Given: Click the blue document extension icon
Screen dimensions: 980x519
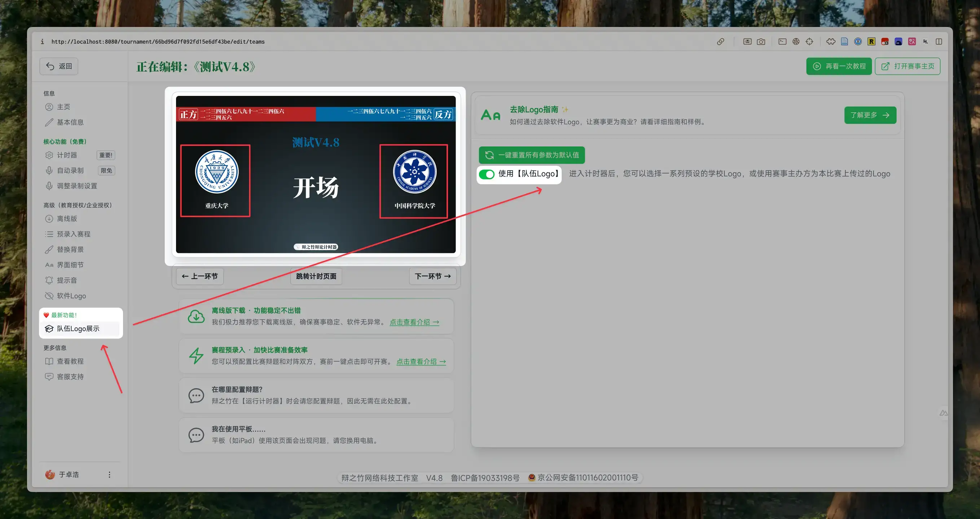Looking at the screenshot, I should pos(844,42).
